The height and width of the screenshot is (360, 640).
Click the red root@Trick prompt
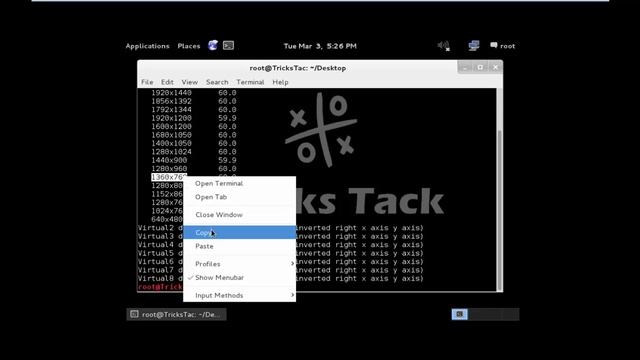coord(160,287)
